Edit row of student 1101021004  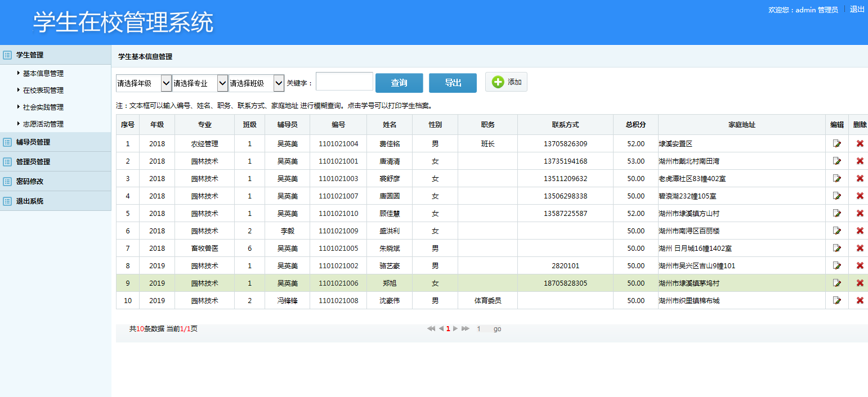(837, 144)
